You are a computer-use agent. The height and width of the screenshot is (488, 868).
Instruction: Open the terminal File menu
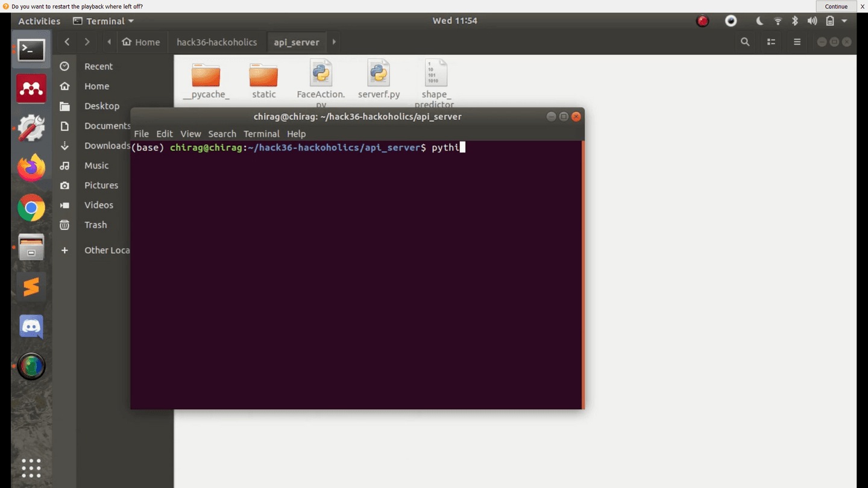(x=141, y=134)
